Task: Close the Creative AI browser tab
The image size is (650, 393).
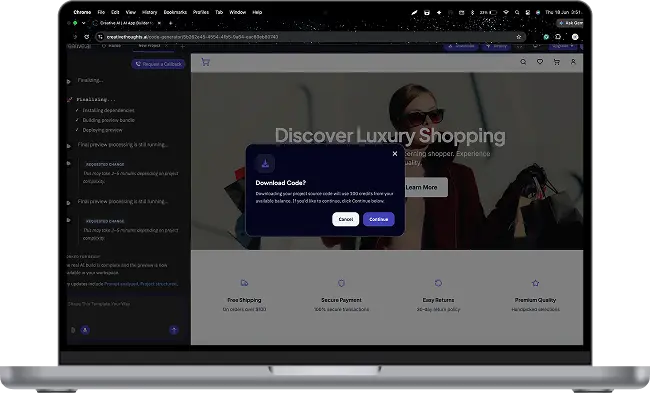Action: 159,23
